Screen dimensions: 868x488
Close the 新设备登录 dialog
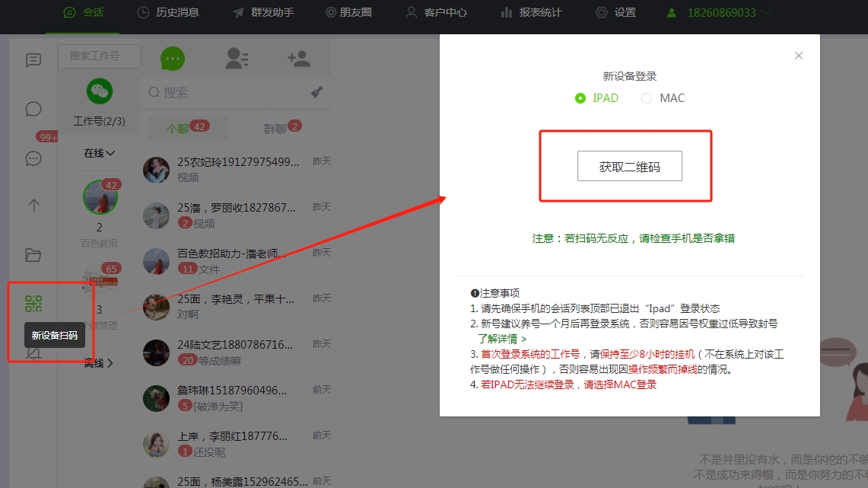(798, 56)
